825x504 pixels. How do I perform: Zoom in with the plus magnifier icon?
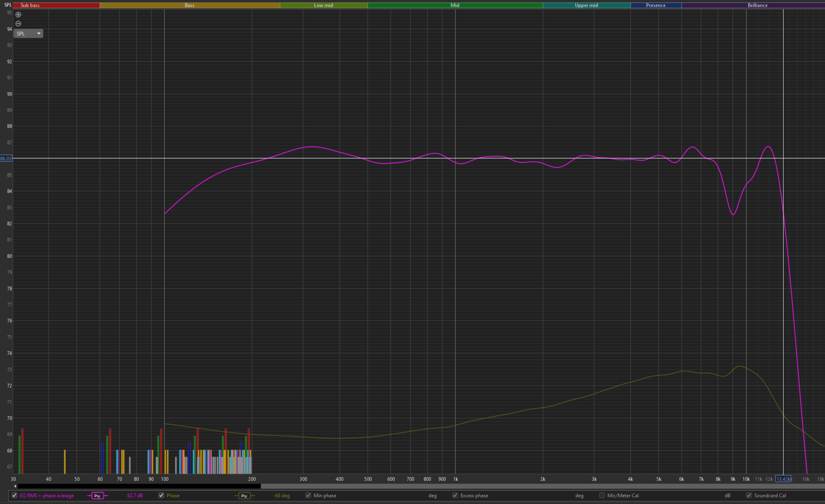[x=18, y=15]
